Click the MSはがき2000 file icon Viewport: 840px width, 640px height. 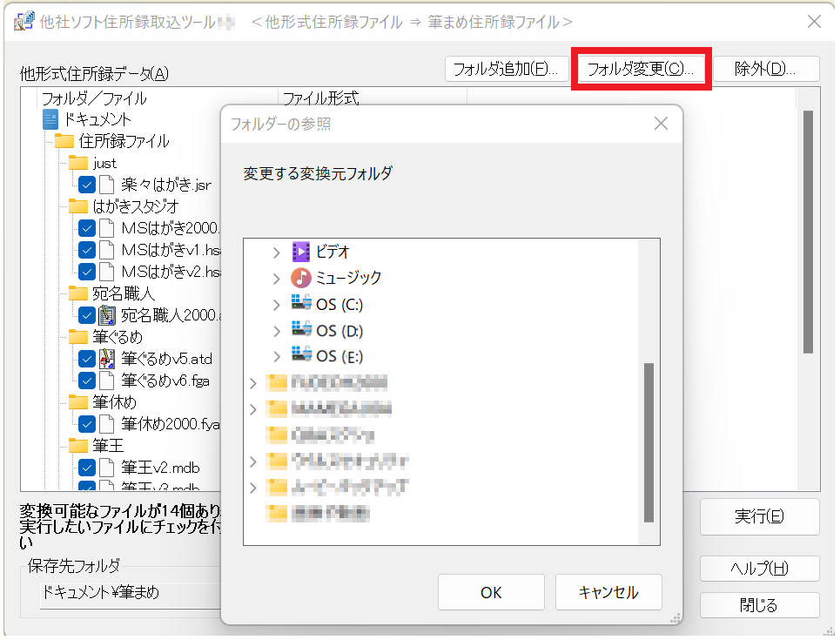[107, 228]
